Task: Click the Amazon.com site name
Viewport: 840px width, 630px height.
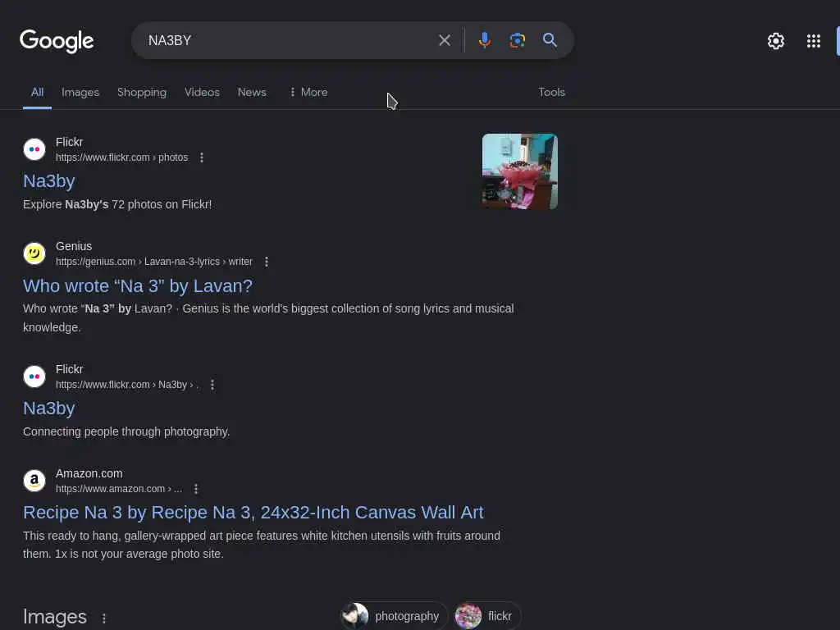Action: click(x=89, y=473)
